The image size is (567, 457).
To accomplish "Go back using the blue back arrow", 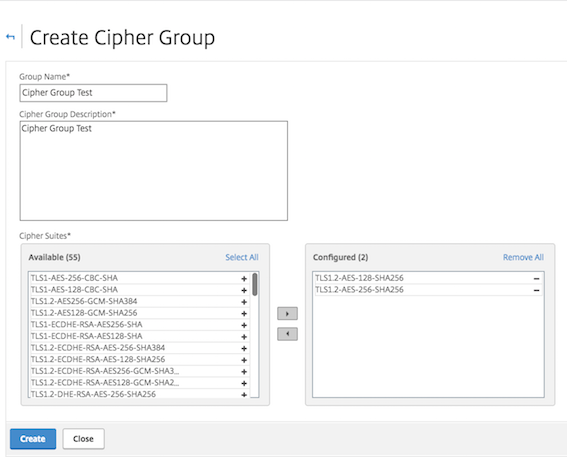I will 10,37.
